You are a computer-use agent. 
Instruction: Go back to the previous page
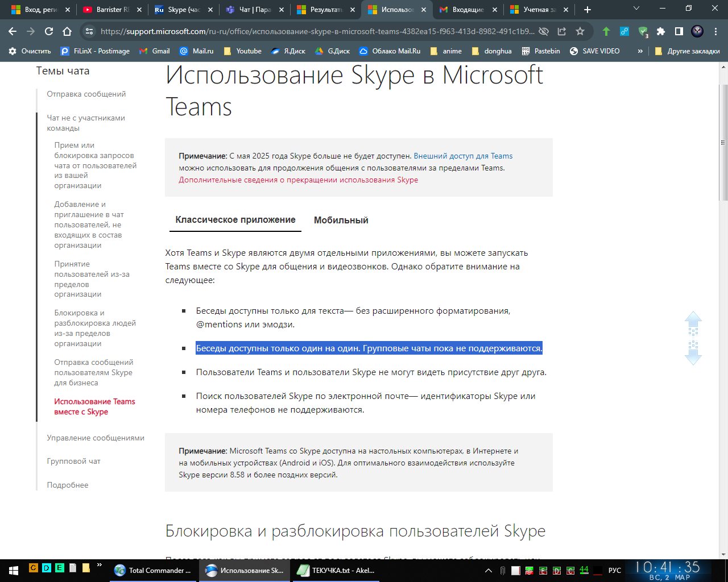point(13,31)
